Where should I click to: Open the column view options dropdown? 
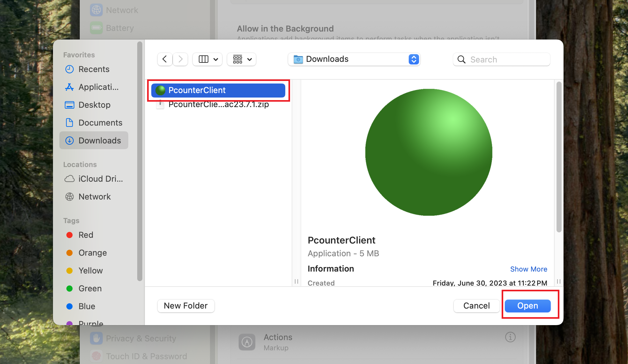(207, 59)
